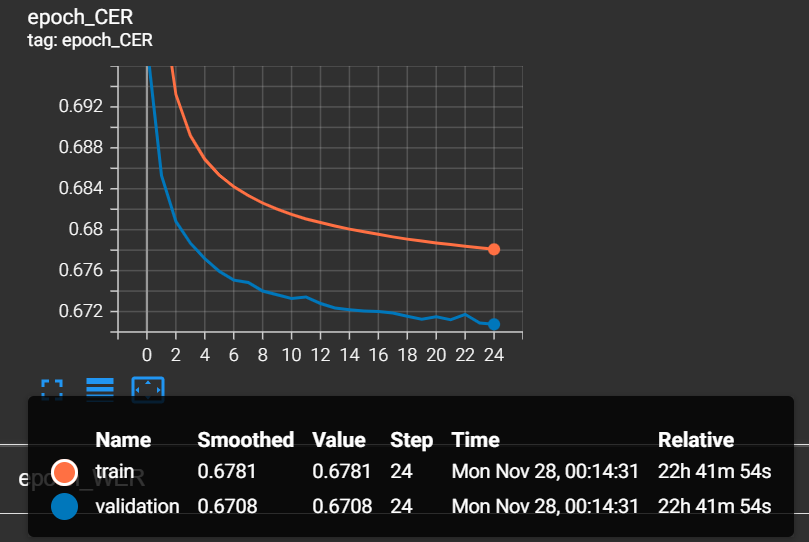The image size is (809, 542).
Task: Click the Relative column header
Action: [695, 440]
